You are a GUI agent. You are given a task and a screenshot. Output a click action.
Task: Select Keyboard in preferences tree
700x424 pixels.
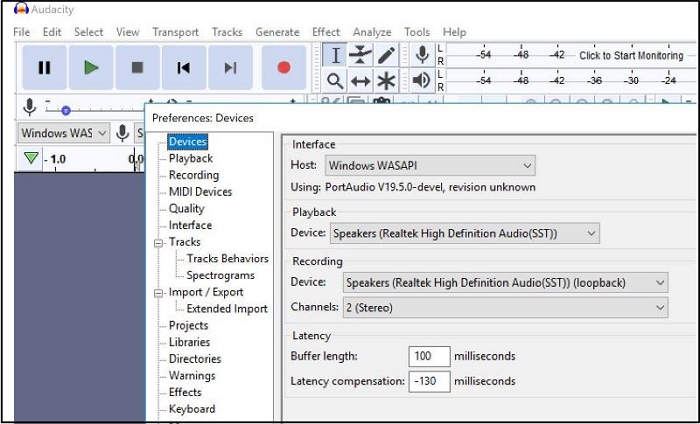pos(192,409)
